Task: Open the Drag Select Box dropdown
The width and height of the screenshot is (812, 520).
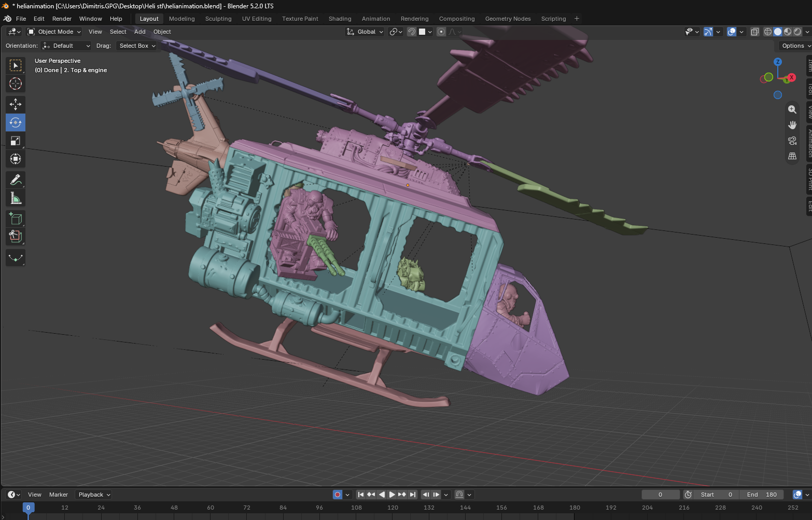Action: pos(136,46)
